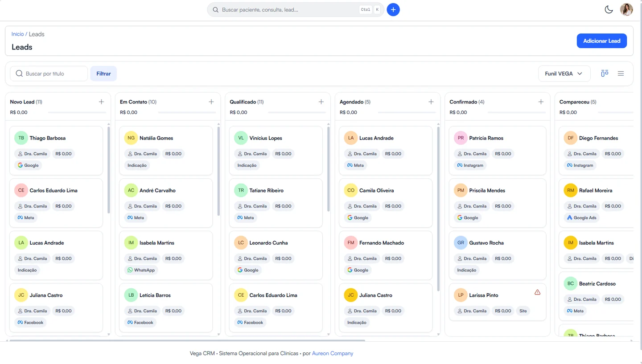Click the WhatsApp tag in the Em Contato column
This screenshot has height=364, width=642.
click(141, 270)
